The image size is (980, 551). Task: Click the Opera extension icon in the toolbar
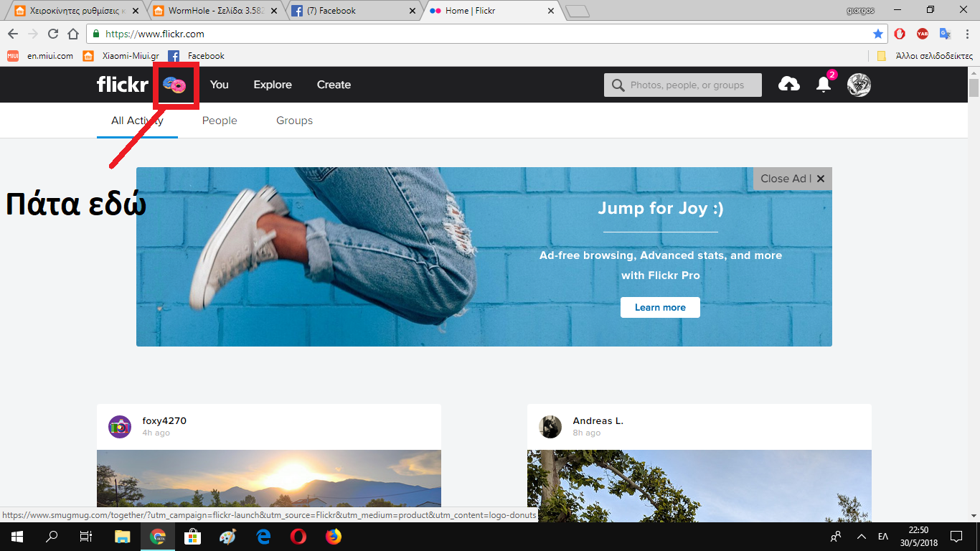click(x=900, y=34)
